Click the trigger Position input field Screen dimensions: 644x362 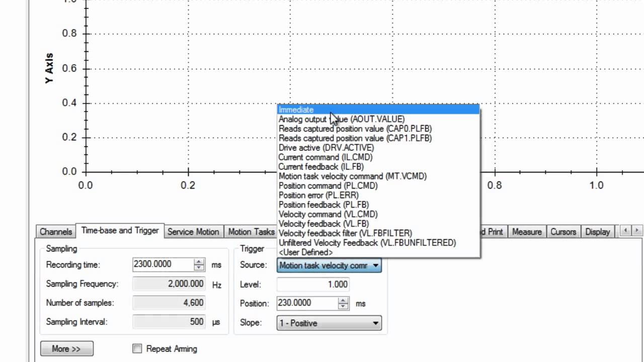click(x=307, y=303)
